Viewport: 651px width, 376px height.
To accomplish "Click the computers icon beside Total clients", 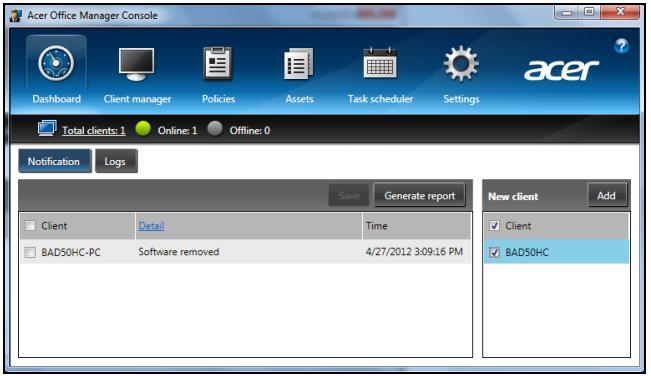I will (x=47, y=128).
